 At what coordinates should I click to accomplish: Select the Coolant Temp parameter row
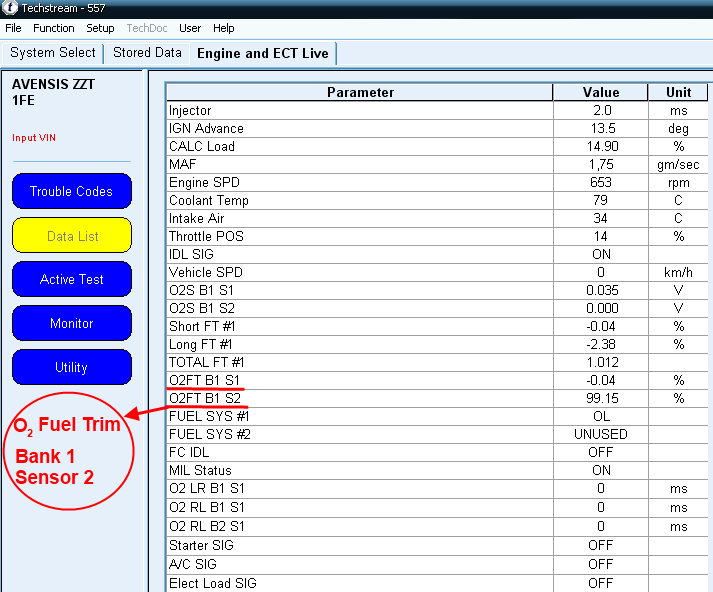[x=437, y=200]
